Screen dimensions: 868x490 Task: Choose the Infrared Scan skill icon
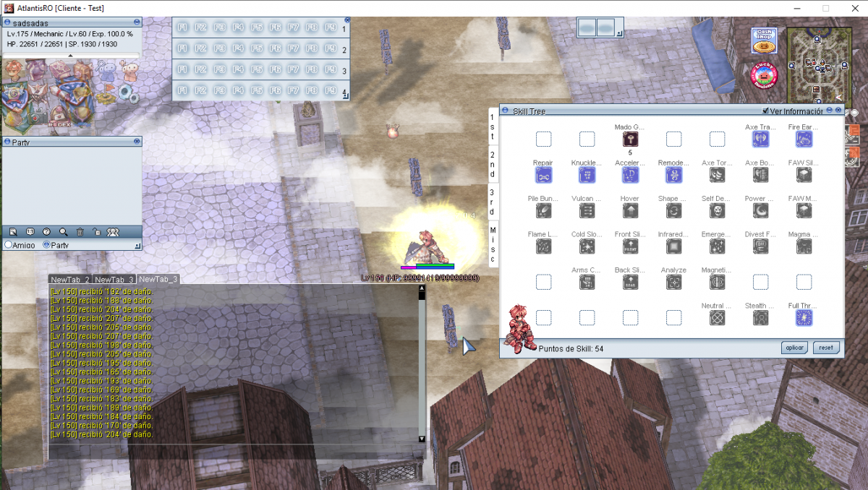pyautogui.click(x=673, y=246)
